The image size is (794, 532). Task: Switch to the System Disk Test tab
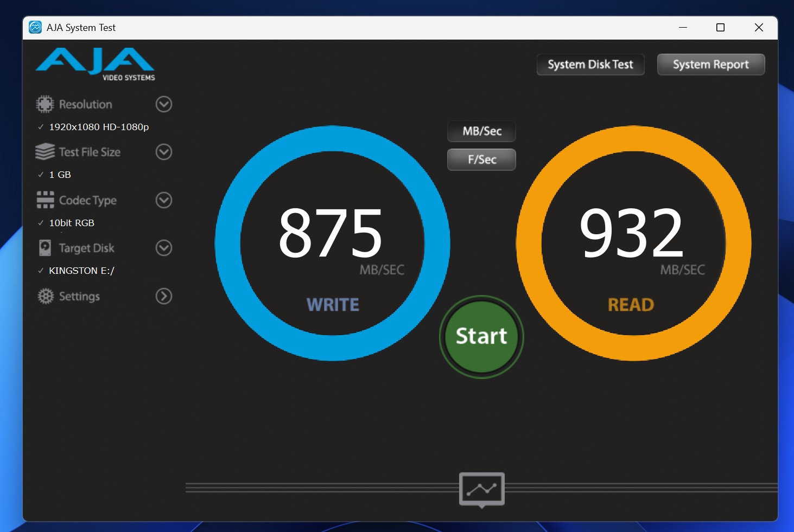point(590,65)
